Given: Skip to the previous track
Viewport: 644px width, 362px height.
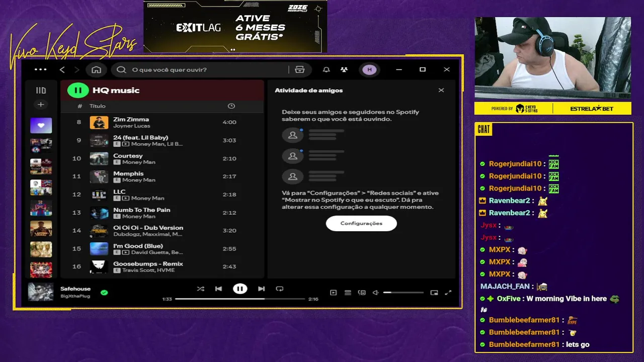Looking at the screenshot, I should (x=218, y=289).
